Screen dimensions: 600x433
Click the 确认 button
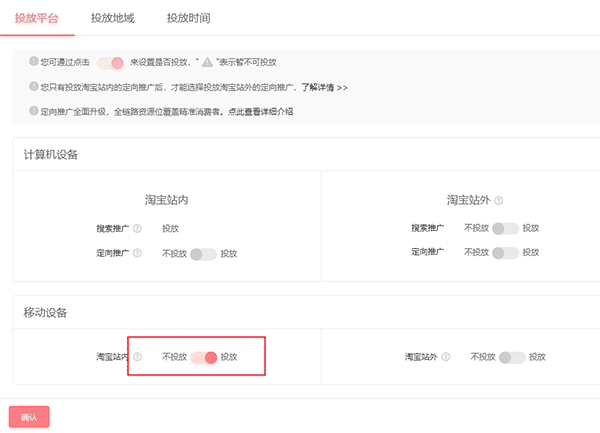[x=28, y=416]
